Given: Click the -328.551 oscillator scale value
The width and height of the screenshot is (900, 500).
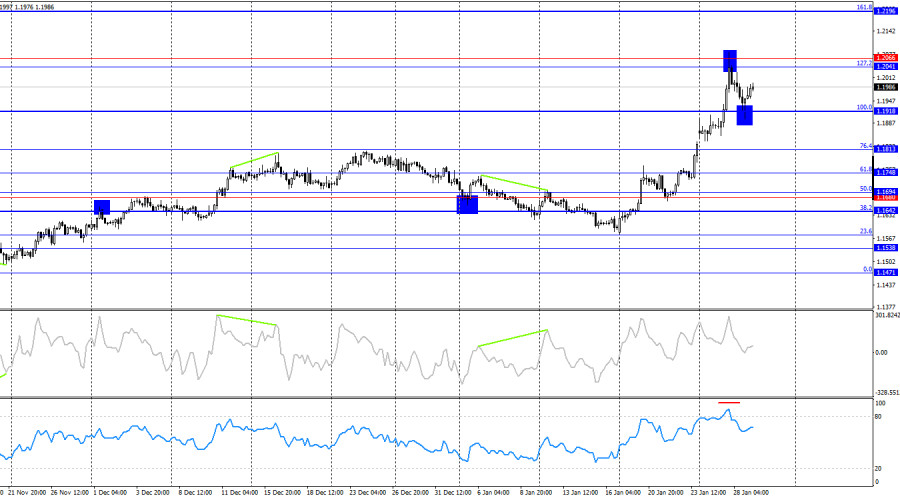Looking at the screenshot, I should coord(887,393).
